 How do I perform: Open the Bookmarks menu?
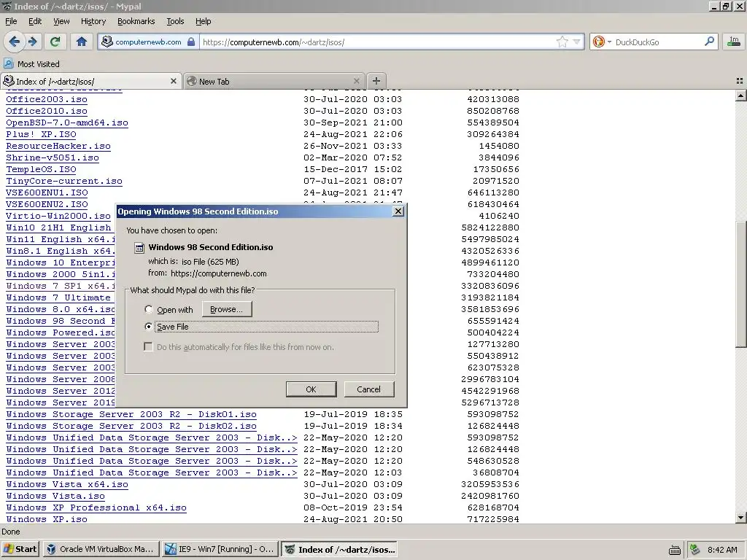pyautogui.click(x=136, y=21)
